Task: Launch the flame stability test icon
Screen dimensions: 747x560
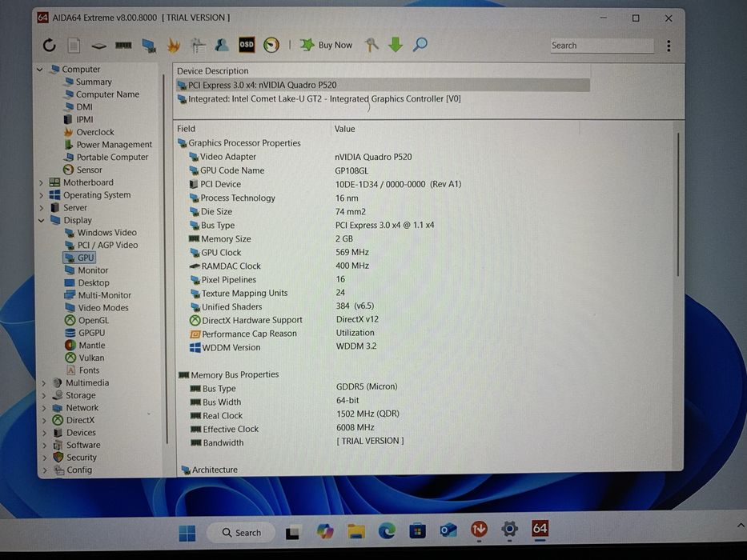Action: point(174,46)
